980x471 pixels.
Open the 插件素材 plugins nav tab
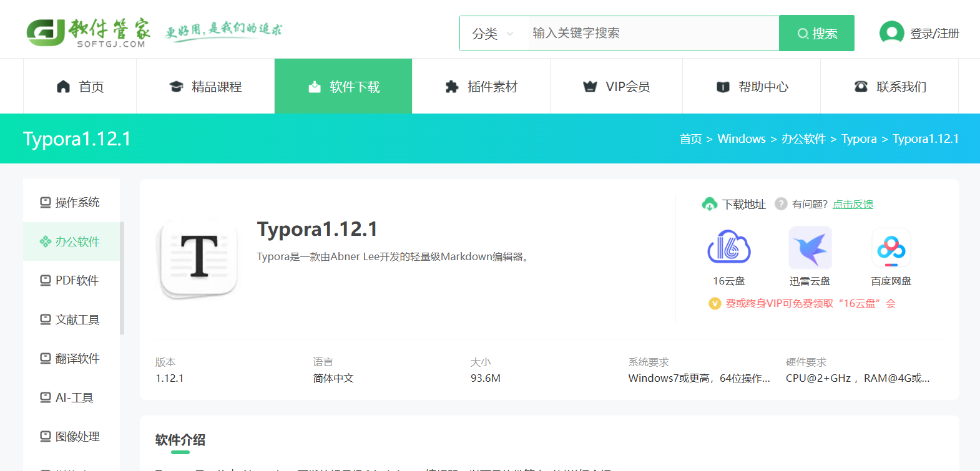coord(481,86)
